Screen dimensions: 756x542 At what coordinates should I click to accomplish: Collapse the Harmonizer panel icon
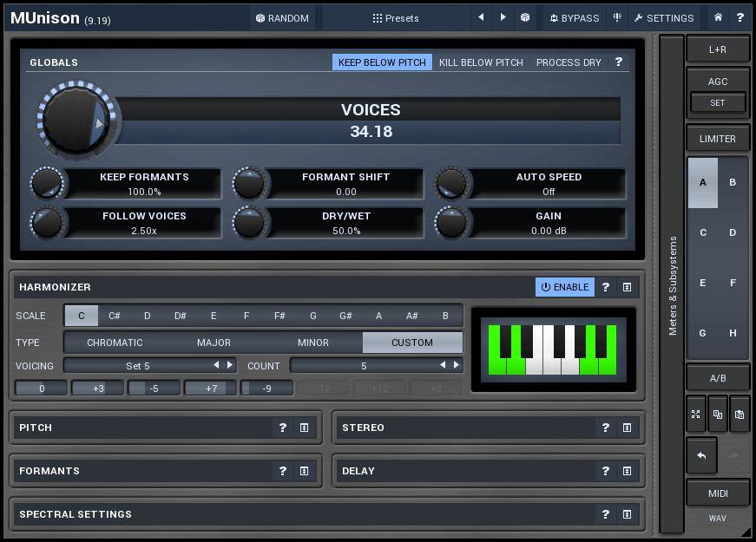(x=627, y=287)
